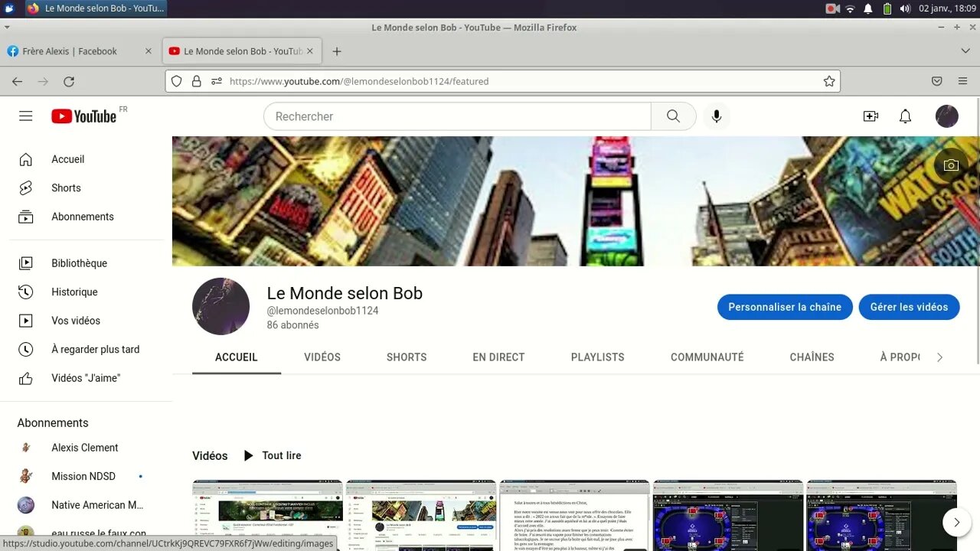Viewport: 980px width, 551px height.
Task: Open the account avatar menu
Action: tap(947, 116)
